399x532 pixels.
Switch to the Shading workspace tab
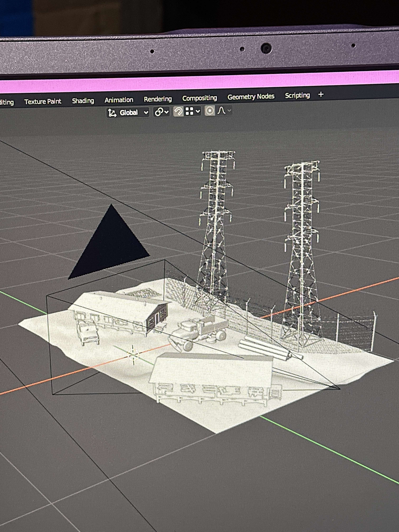pos(83,101)
